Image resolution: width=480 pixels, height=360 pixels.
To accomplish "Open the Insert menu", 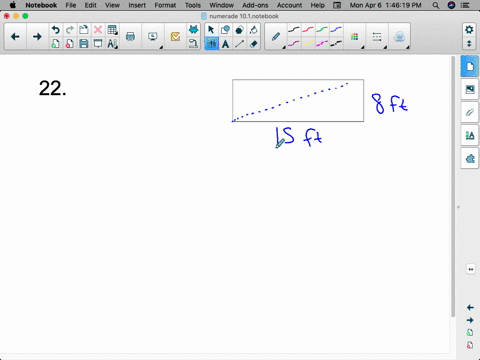I will (x=137, y=5).
